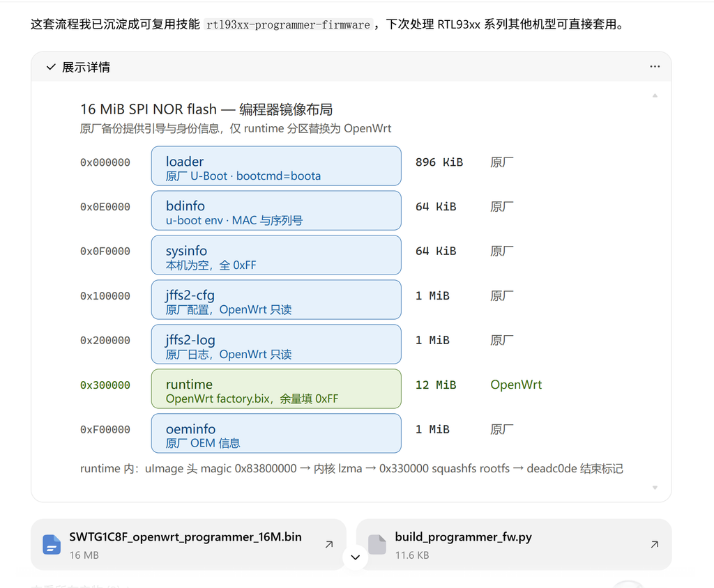The image size is (714, 588).
Task: Click the runtime 内 footnote line
Action: coord(351,469)
